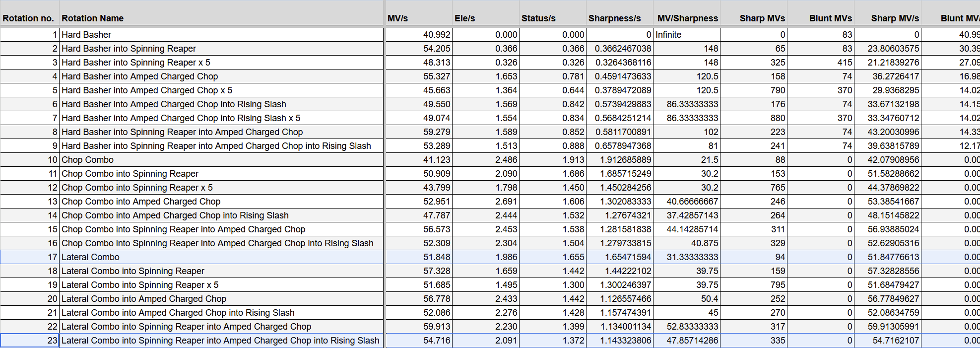
Task: Click 'Lateral Combo into Spinning Reaper x 5'
Action: coord(221,285)
